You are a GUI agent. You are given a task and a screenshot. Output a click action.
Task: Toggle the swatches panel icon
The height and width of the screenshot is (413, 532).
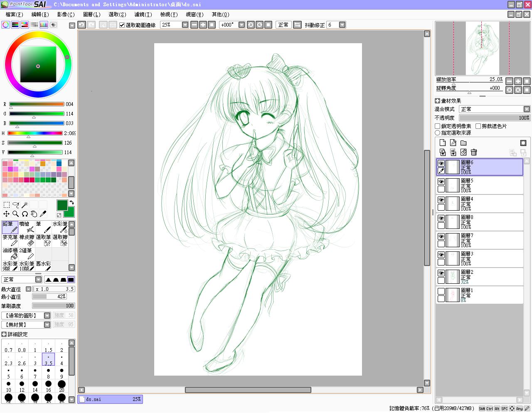click(x=44, y=25)
